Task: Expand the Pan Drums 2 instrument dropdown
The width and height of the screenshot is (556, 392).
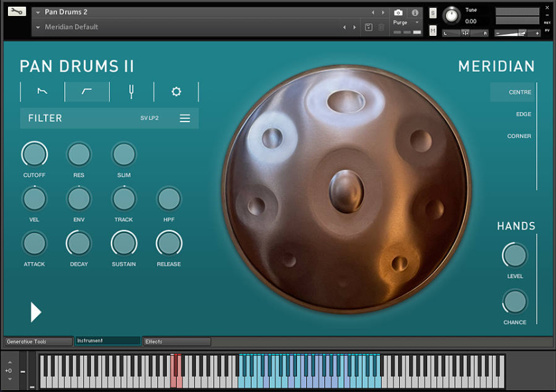Action: [x=38, y=13]
